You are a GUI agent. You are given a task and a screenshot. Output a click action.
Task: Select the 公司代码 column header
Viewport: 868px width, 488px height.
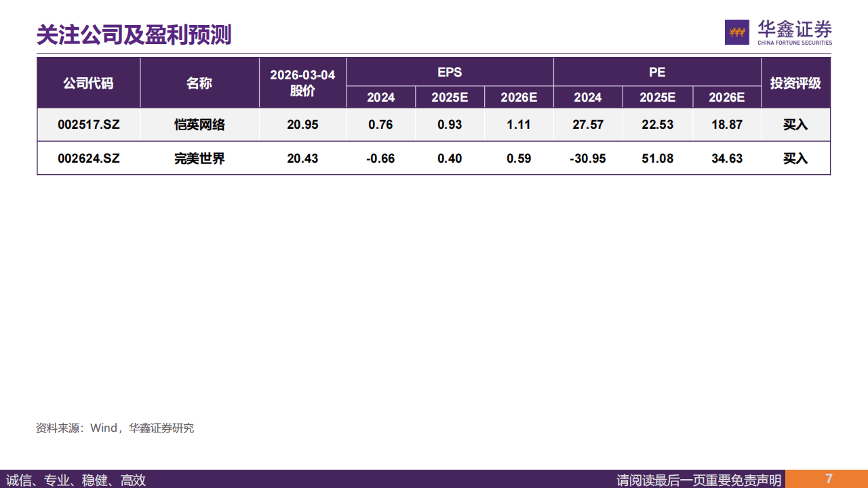(x=88, y=83)
